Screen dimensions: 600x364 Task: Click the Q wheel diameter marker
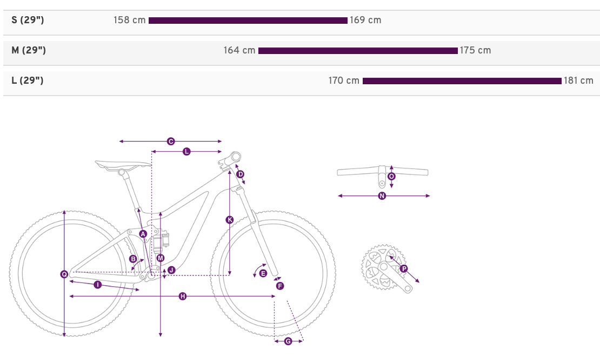coord(64,274)
